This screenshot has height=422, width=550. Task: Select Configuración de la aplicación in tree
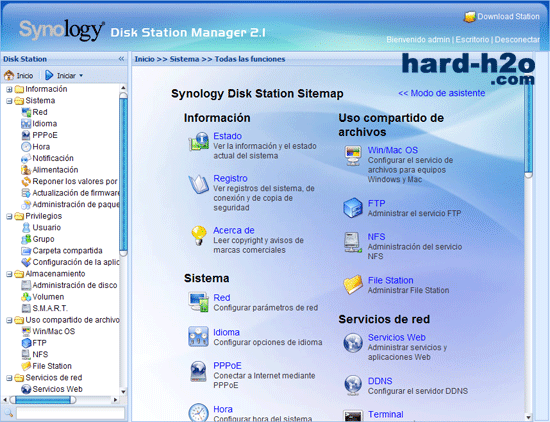(76, 262)
